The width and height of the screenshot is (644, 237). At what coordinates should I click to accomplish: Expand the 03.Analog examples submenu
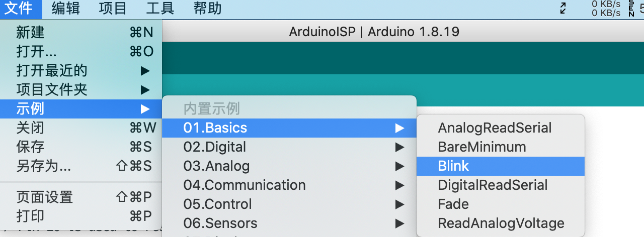289,166
